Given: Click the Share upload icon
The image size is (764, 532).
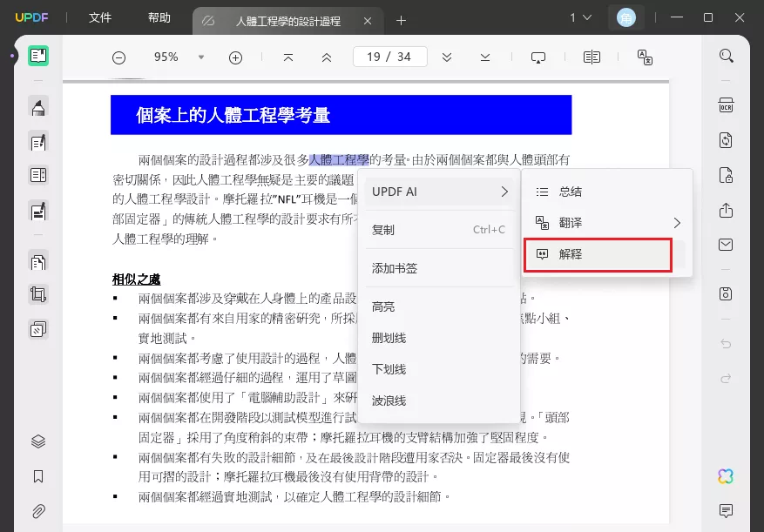Looking at the screenshot, I should click(726, 210).
